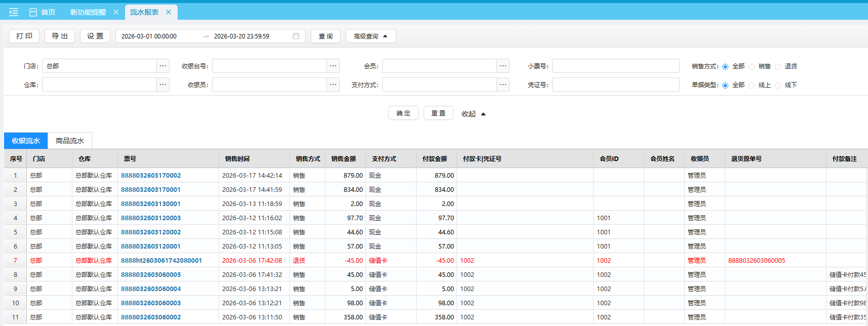Collapse filters using 收起 toggle
This screenshot has width=868, height=326.
tap(473, 114)
